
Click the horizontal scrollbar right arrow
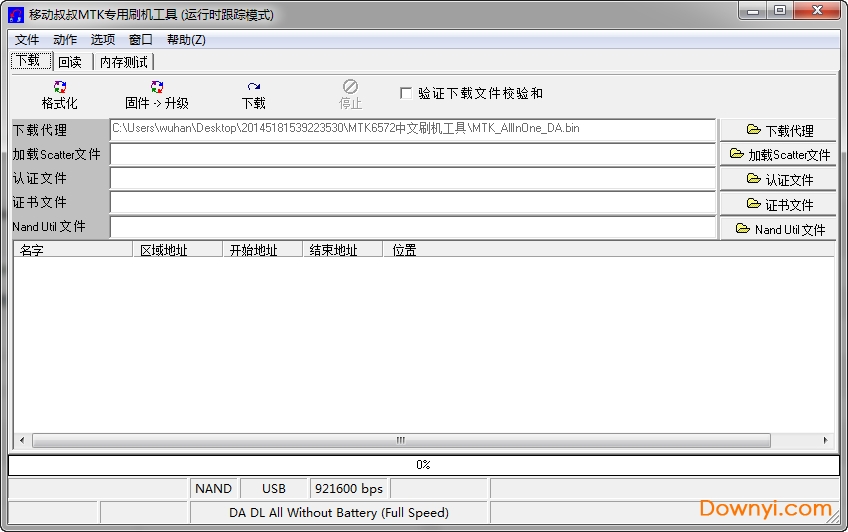coord(826,440)
